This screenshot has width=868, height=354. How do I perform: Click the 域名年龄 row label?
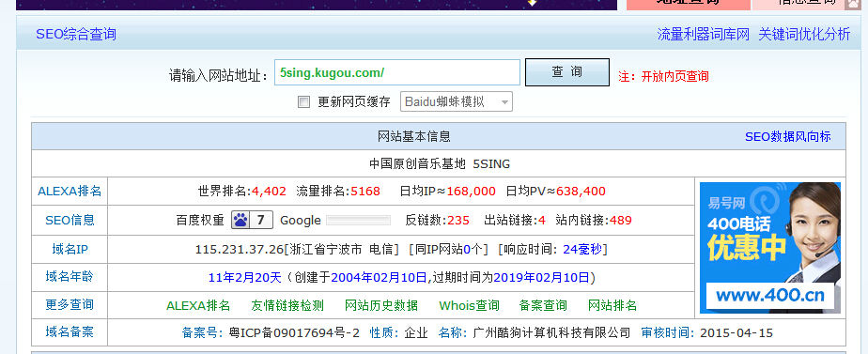(x=70, y=277)
